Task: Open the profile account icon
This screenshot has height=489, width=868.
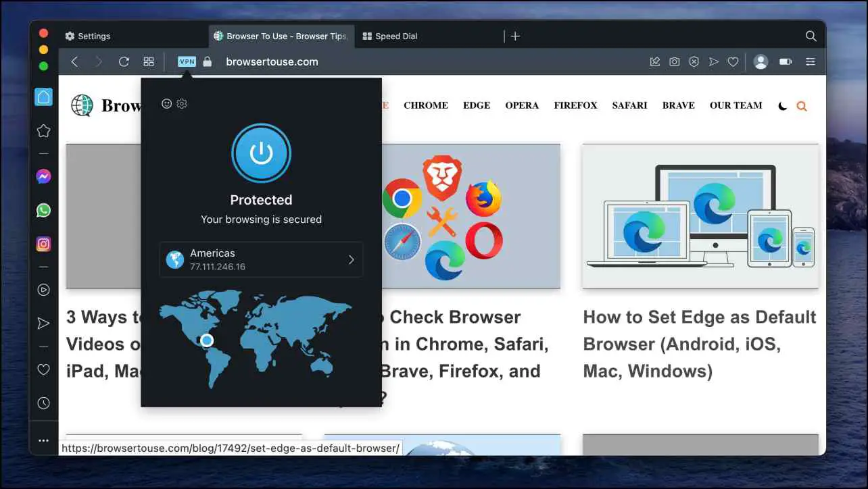Action: click(761, 61)
